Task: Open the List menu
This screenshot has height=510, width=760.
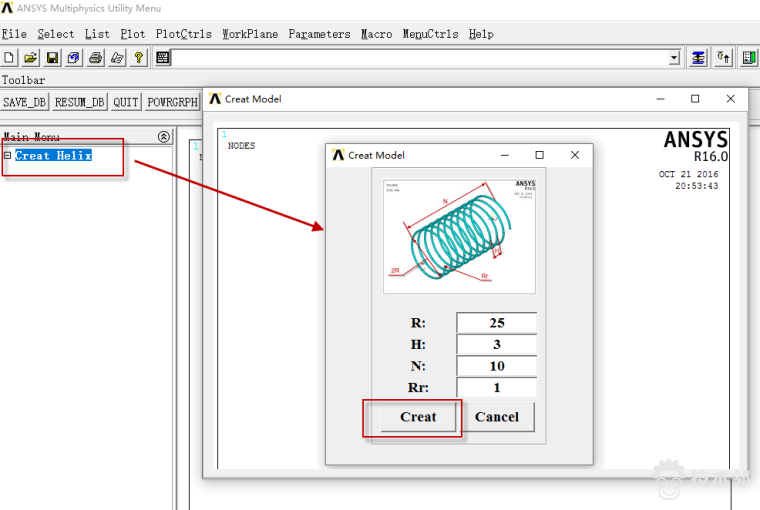Action: tap(97, 34)
